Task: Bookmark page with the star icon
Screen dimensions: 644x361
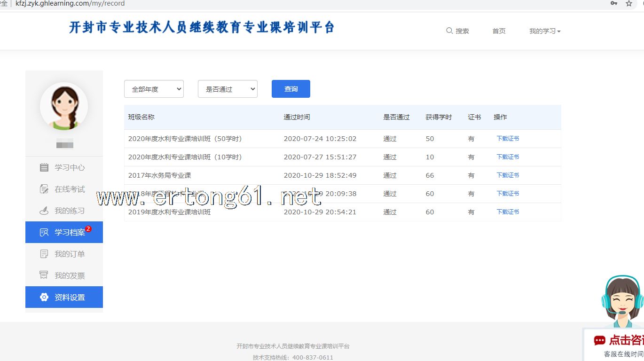Action: pos(629,4)
